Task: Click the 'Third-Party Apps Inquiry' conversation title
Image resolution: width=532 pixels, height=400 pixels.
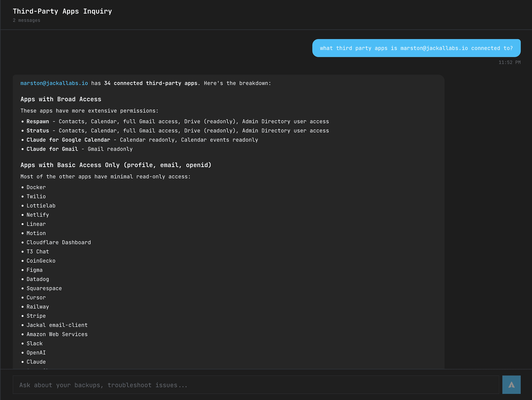Action: coord(62,11)
